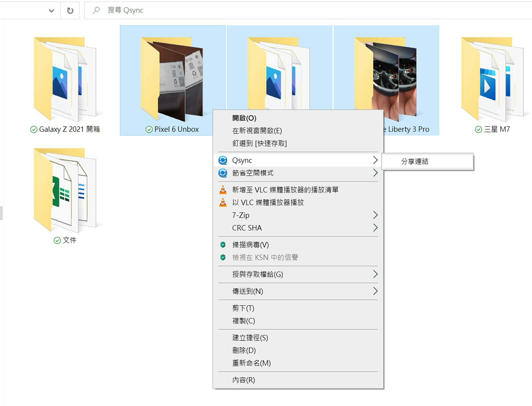Image resolution: width=532 pixels, height=406 pixels.
Task: Expand the CRC SHA submenu arrow
Action: [375, 228]
